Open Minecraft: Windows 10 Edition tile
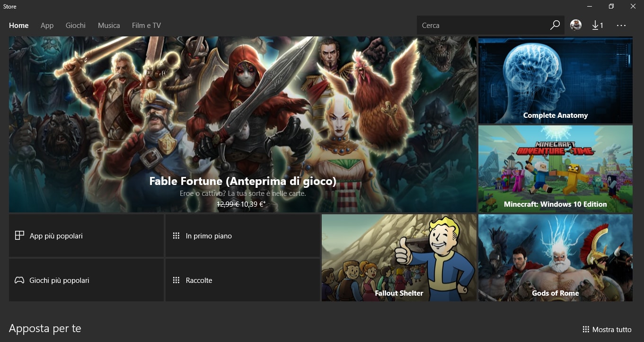 (x=556, y=169)
